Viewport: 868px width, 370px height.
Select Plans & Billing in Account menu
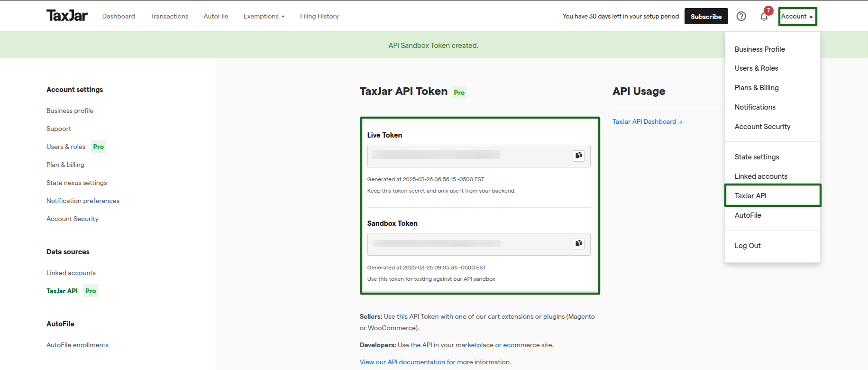pyautogui.click(x=757, y=88)
